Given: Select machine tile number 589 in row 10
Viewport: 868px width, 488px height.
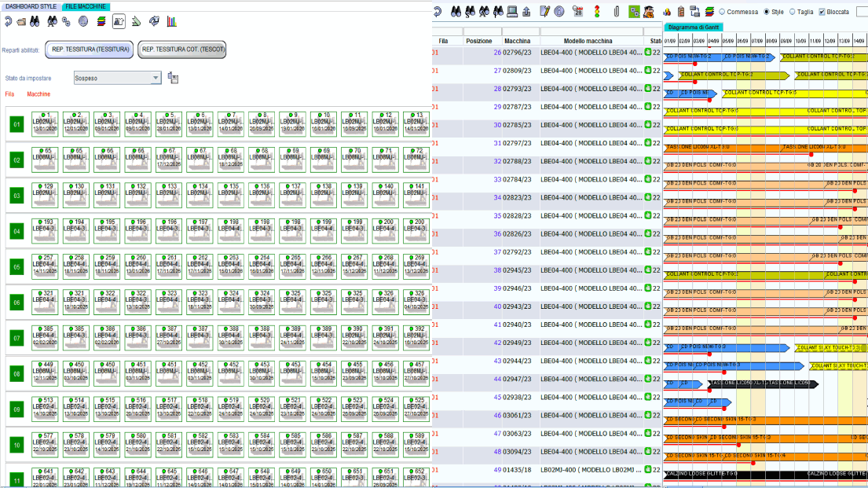Looking at the screenshot, I should tap(416, 444).
